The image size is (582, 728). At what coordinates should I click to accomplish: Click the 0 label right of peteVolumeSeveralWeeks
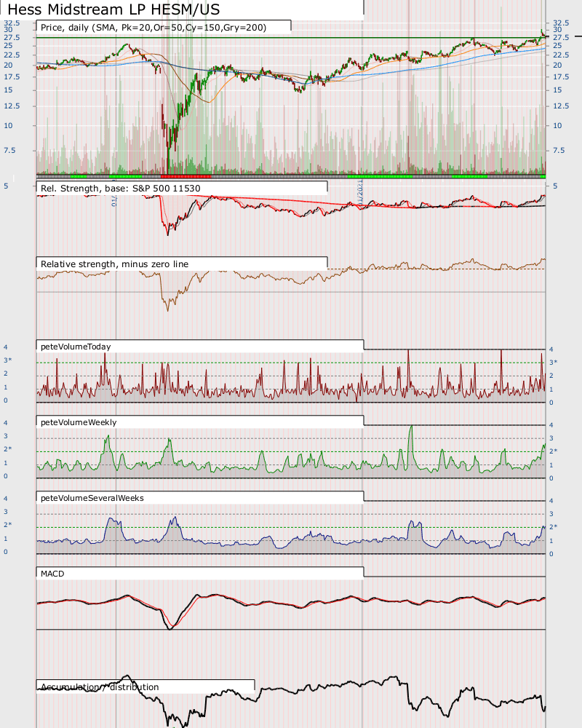tap(551, 554)
